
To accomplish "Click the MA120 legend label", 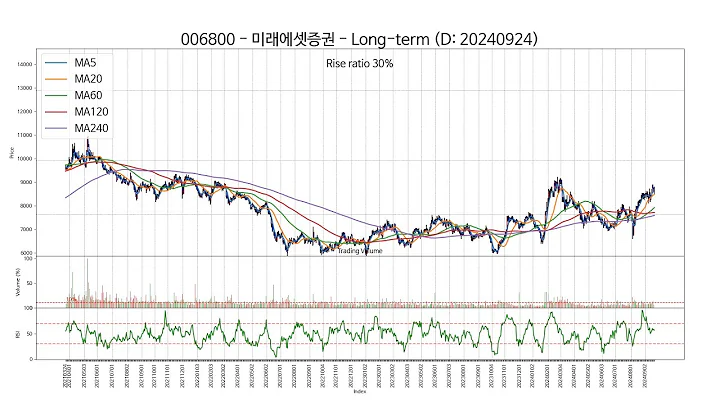I will pos(91,112).
